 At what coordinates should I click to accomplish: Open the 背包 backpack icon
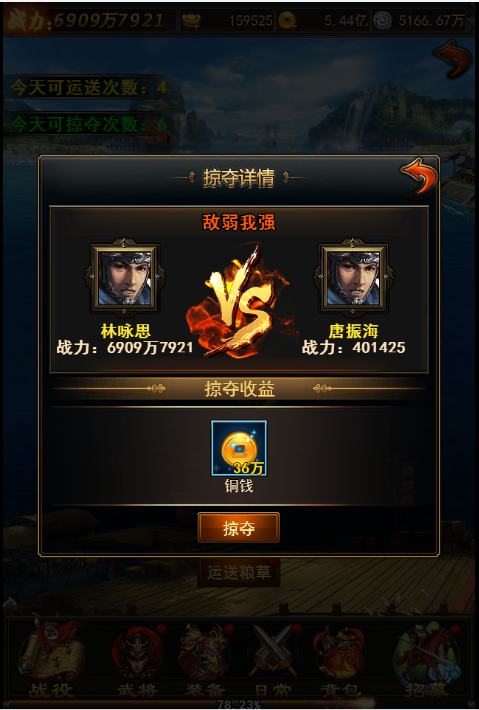(340, 659)
